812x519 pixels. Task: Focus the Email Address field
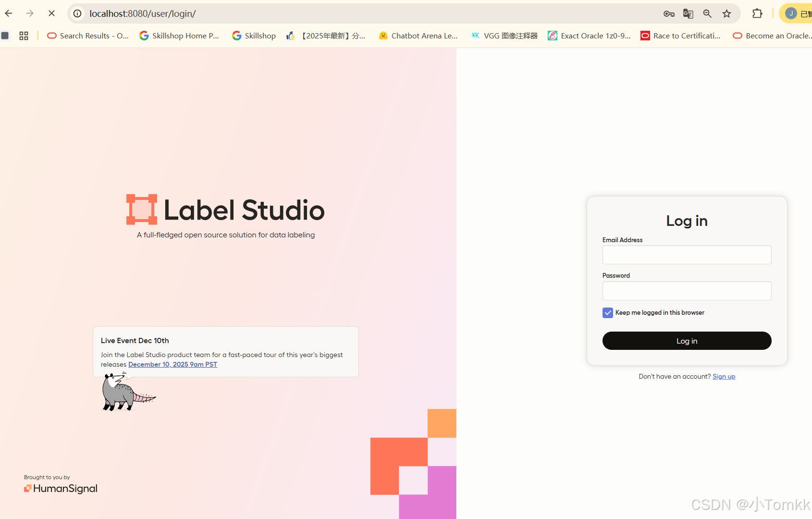coord(687,255)
